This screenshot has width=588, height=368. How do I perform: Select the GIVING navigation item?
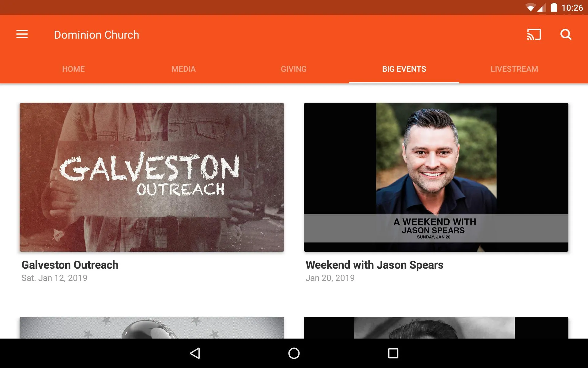pyautogui.click(x=293, y=69)
